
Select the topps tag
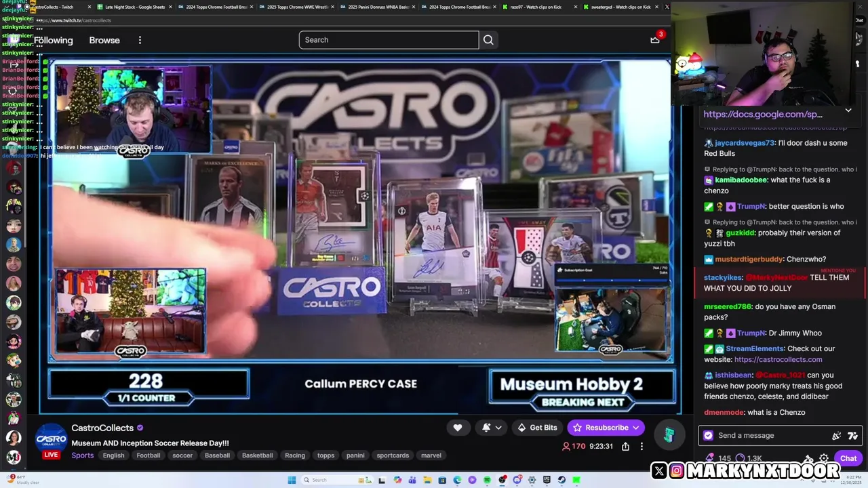point(326,455)
